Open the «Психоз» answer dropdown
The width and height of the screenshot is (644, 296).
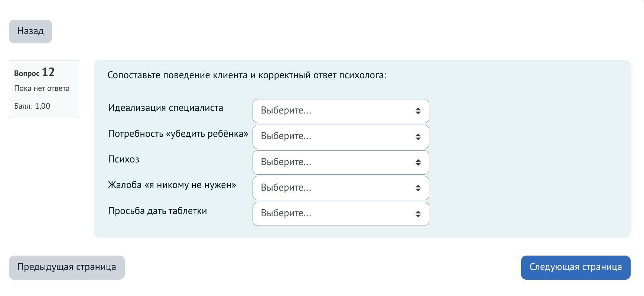point(341,162)
